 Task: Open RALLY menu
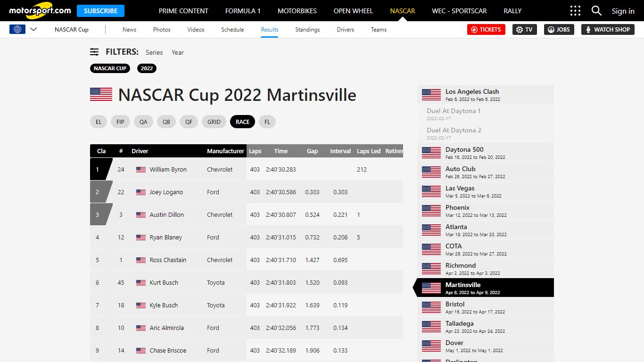(x=512, y=11)
